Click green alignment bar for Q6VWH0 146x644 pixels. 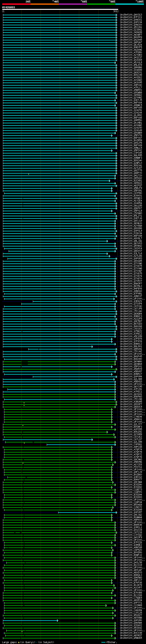[x=59, y=361]
